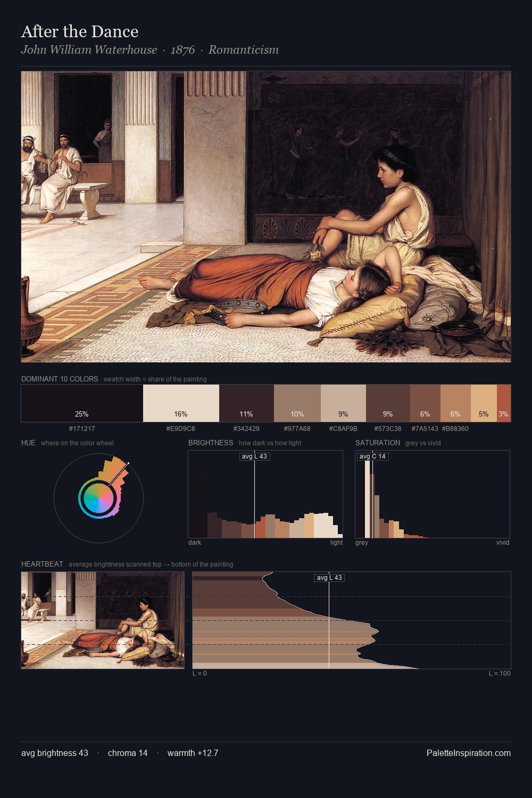Pick the 11% dark brown swatch
The height and width of the screenshot is (798, 532).
pos(246,403)
